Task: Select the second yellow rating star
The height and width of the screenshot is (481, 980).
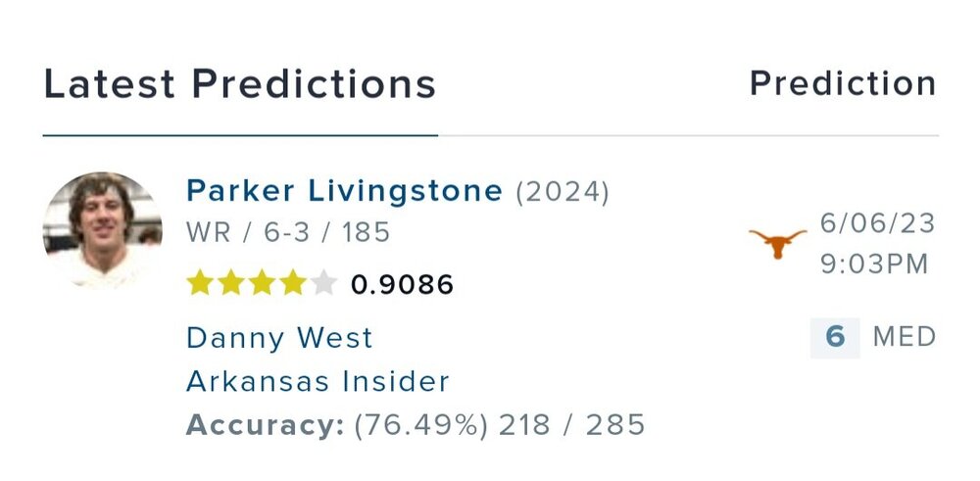Action: point(231,284)
